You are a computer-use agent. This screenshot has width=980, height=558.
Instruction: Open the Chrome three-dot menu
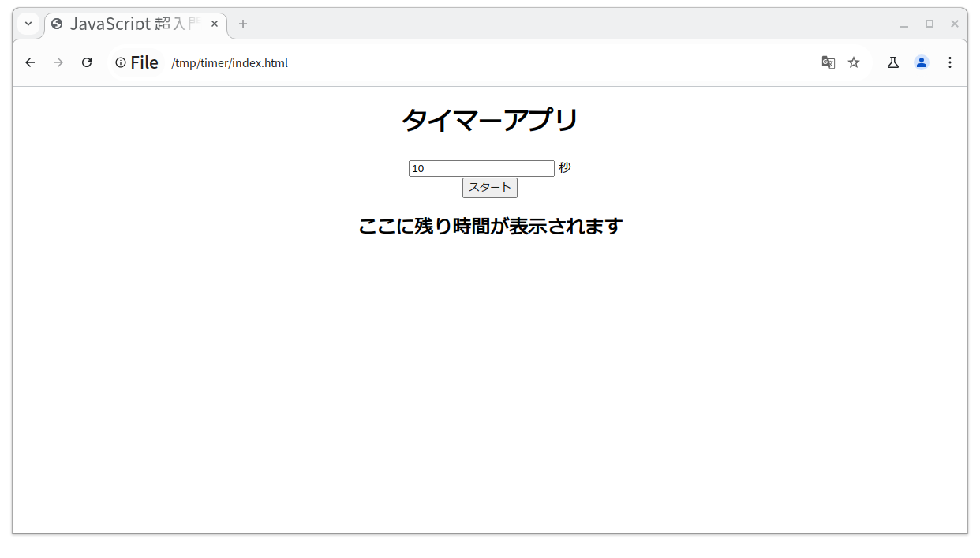(x=950, y=62)
